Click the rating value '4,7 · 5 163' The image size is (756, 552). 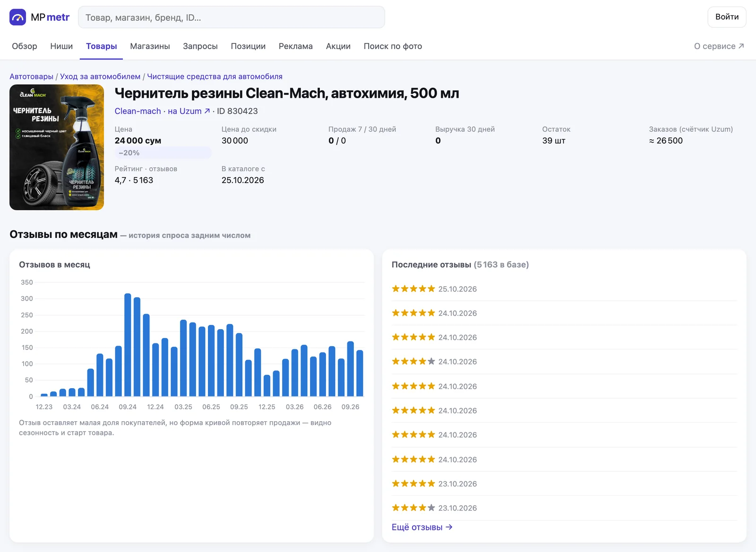coord(134,180)
